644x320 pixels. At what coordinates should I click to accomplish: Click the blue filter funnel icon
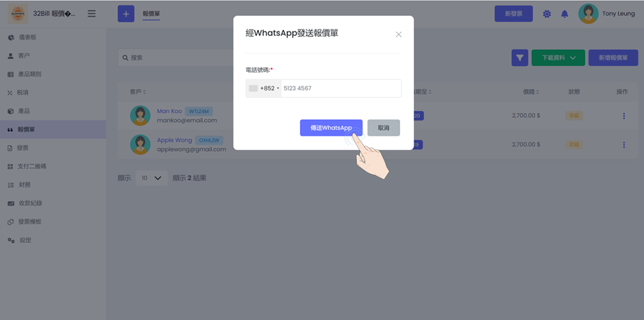coord(520,58)
